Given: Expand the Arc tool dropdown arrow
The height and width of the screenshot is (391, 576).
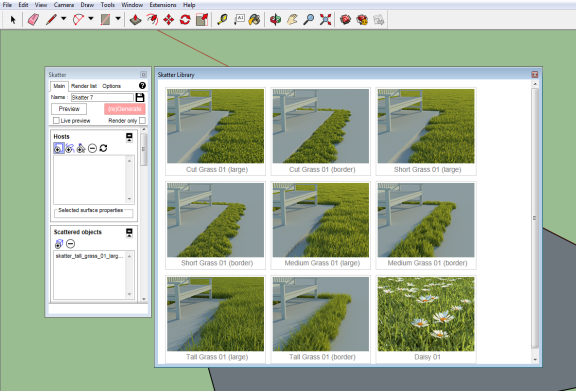Looking at the screenshot, I should [91, 18].
